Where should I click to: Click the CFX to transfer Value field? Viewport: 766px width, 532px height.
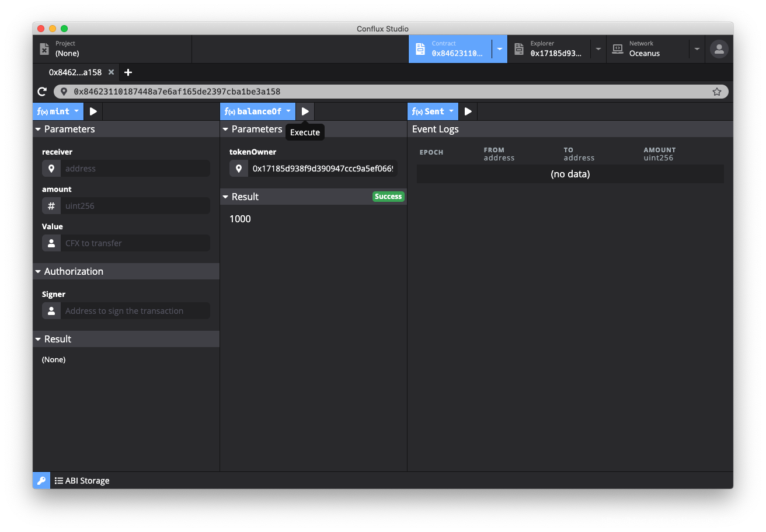(135, 243)
